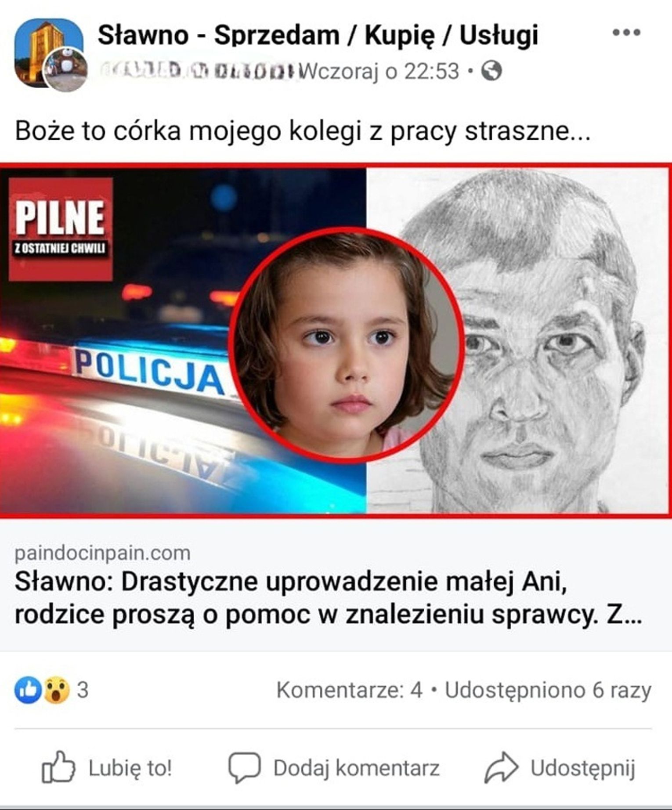Click the wow emoji reaction icon
672x810 pixels.
coord(56,690)
